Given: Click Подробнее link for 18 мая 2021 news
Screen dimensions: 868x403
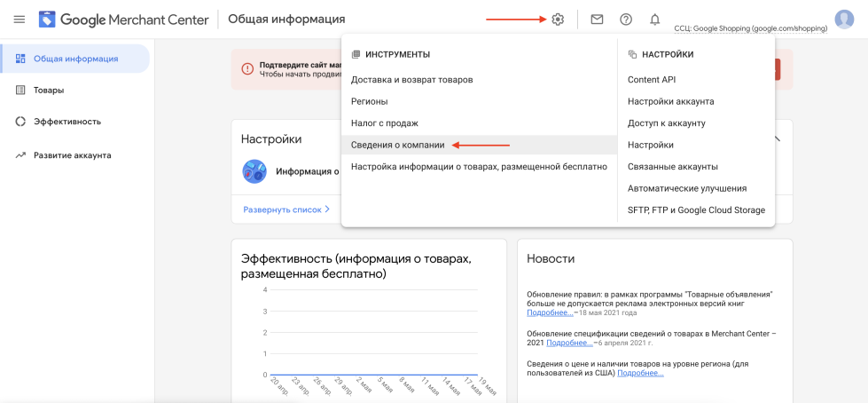Looking at the screenshot, I should click(551, 312).
